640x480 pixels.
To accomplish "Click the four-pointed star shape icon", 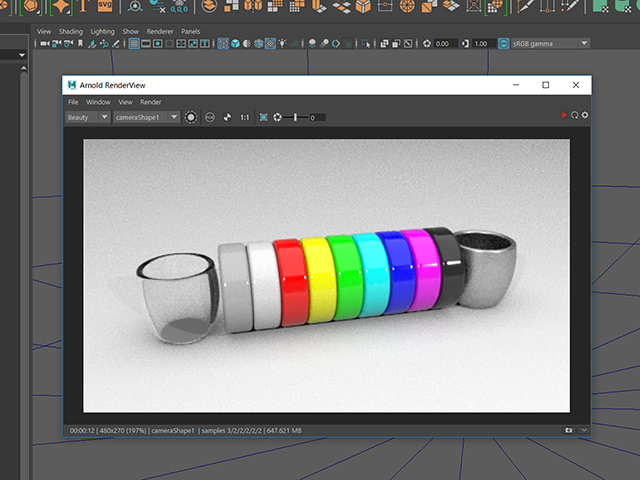I will 61,7.
